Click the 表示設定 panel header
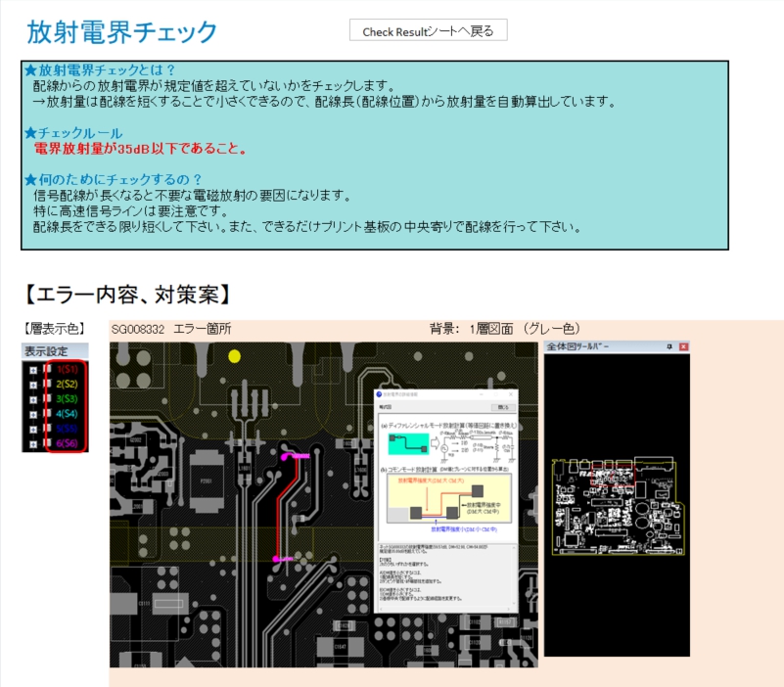Viewport: 784px width, 687px height. pyautogui.click(x=55, y=350)
